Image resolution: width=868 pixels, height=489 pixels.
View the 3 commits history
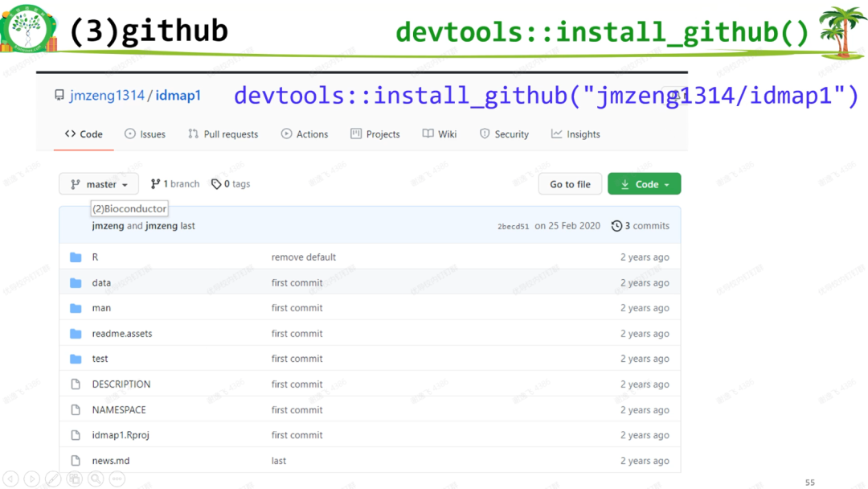[x=641, y=226]
